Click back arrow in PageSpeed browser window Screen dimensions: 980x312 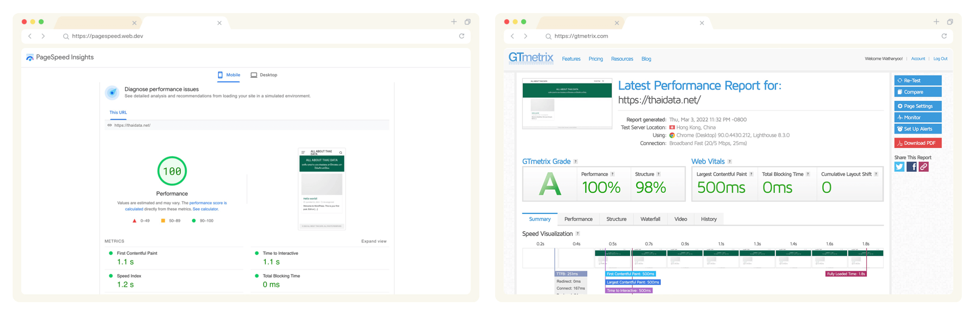pos(30,36)
